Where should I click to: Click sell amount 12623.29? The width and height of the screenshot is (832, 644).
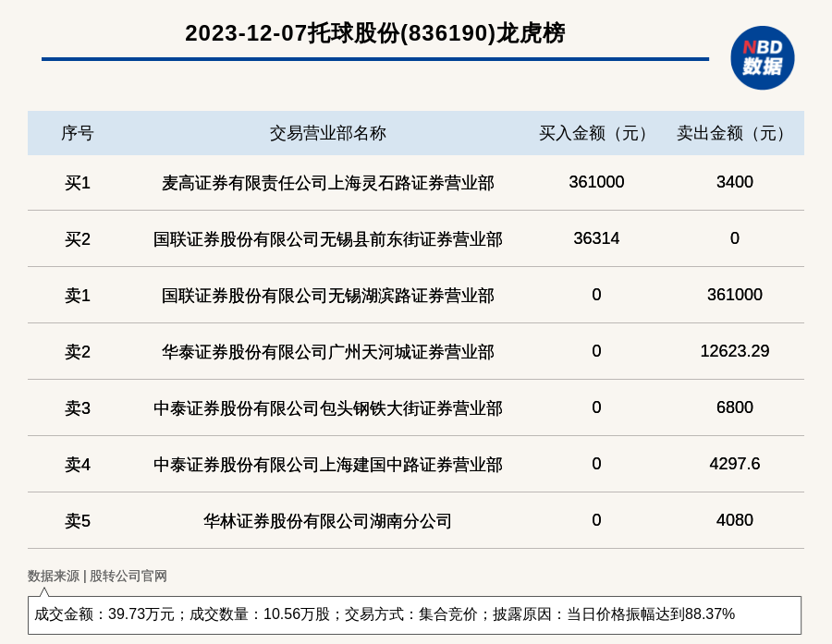click(734, 351)
